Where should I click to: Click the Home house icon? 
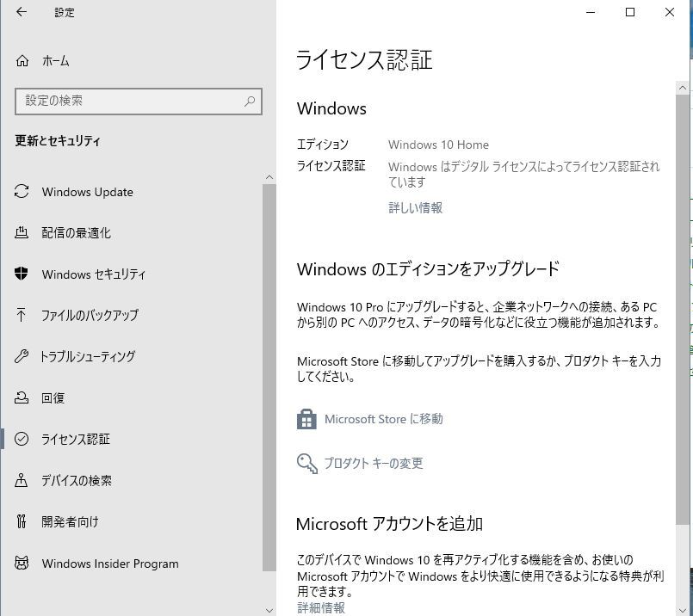coord(22,60)
